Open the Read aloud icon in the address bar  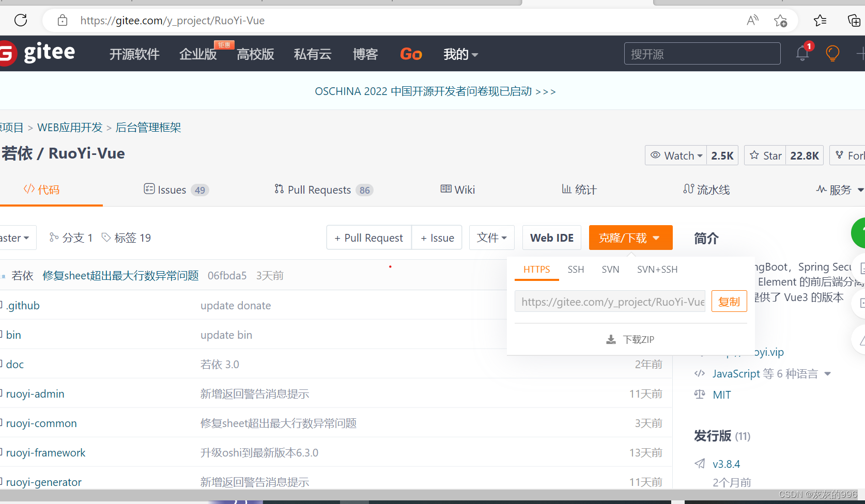pos(753,21)
